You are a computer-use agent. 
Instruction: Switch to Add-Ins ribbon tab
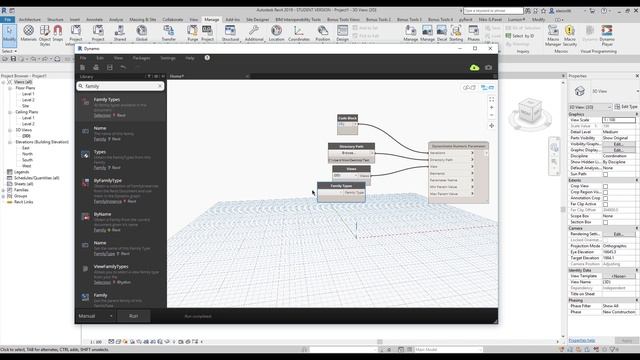[233, 19]
